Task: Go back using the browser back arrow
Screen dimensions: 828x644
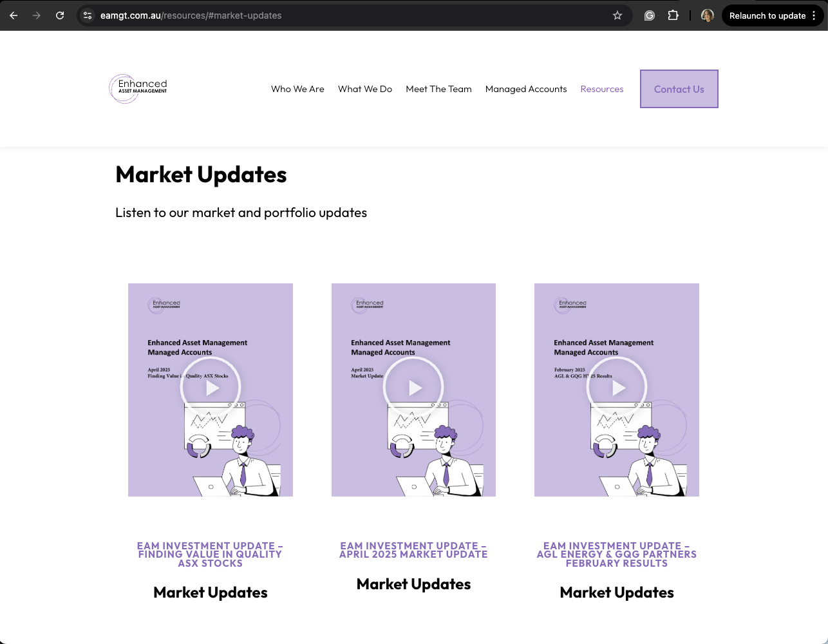Action: [x=14, y=15]
